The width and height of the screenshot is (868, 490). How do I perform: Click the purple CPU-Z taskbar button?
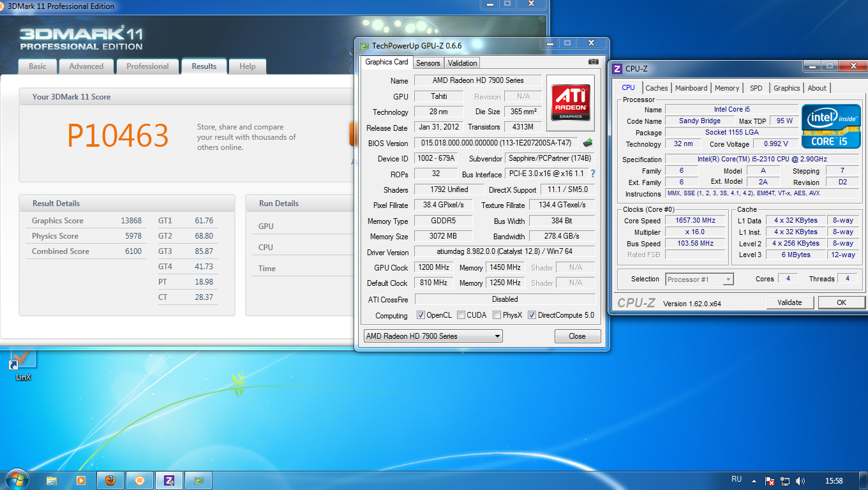click(x=169, y=480)
